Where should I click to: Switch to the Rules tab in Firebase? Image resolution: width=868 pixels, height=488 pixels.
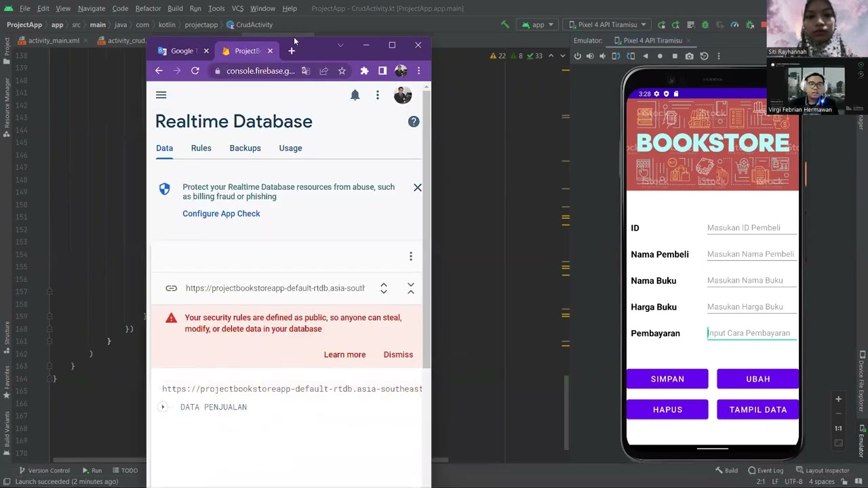(x=201, y=148)
